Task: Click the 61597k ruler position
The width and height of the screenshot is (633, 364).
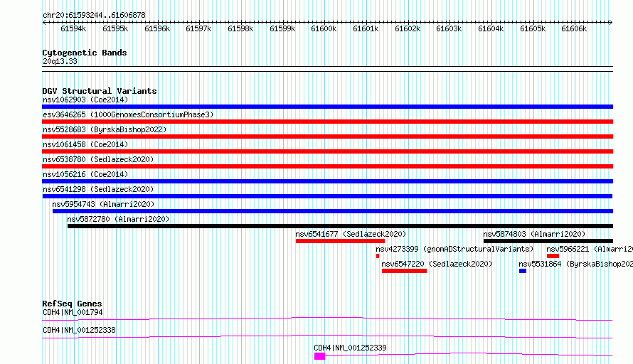Action: coord(198,28)
